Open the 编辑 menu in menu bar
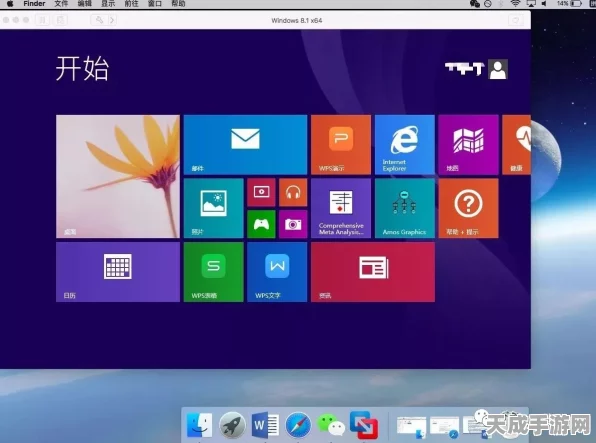The image size is (596, 443). pos(84,4)
